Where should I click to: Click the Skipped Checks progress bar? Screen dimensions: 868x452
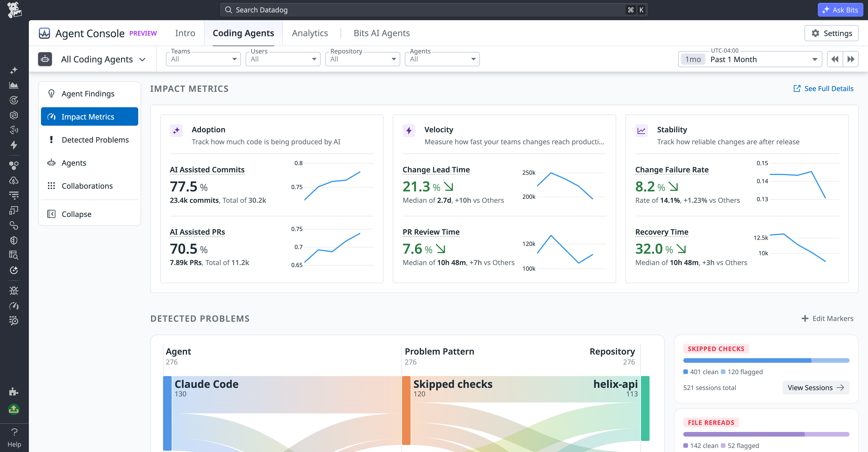766,360
